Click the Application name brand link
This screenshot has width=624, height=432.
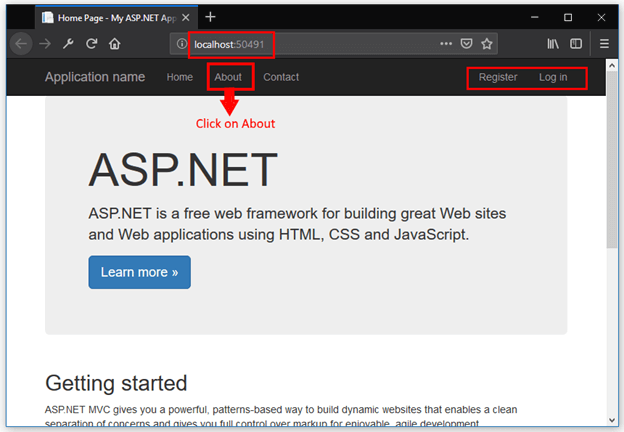click(x=95, y=77)
